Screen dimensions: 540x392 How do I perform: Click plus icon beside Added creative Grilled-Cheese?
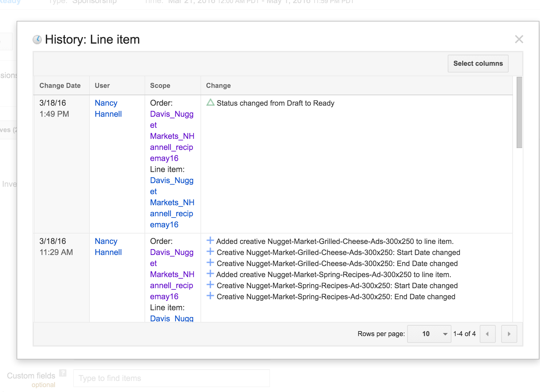(210, 241)
